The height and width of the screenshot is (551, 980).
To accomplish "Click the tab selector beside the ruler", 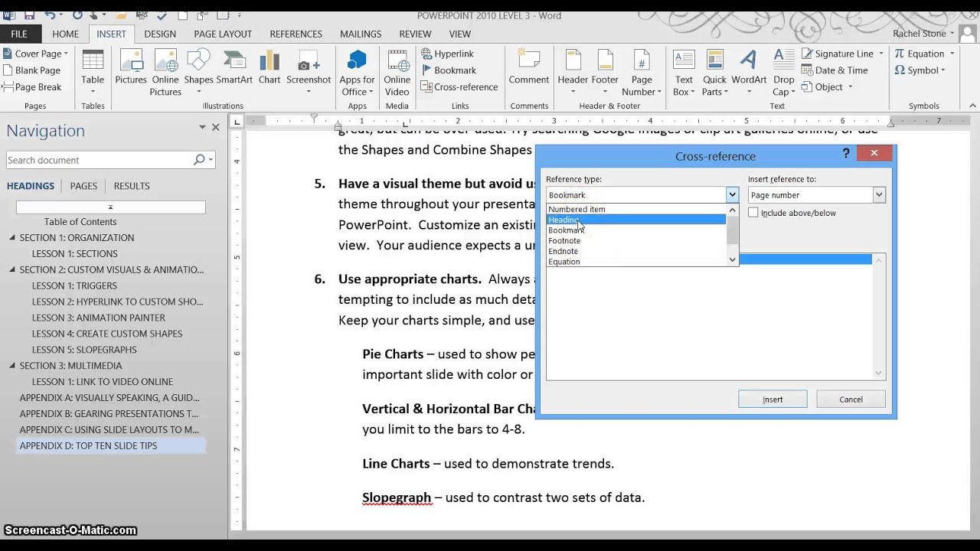I will click(x=237, y=122).
